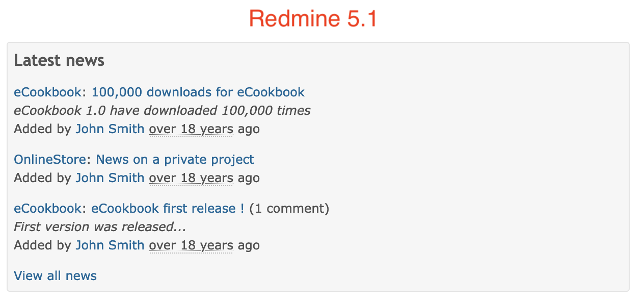Click the "Latest news" heading

pyautogui.click(x=59, y=60)
